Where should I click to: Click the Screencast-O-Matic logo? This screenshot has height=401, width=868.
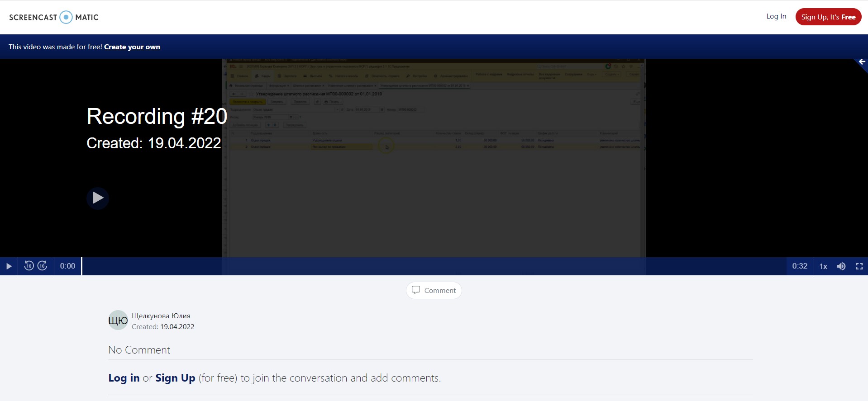54,17
